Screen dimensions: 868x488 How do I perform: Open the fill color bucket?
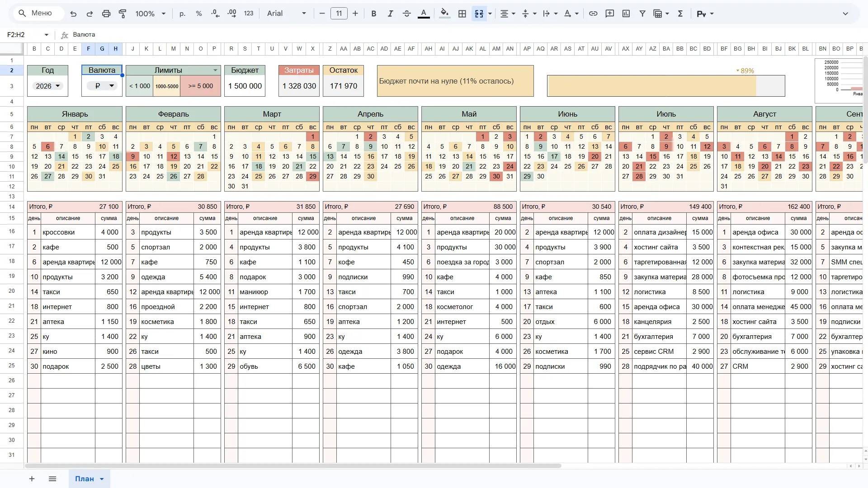(445, 14)
